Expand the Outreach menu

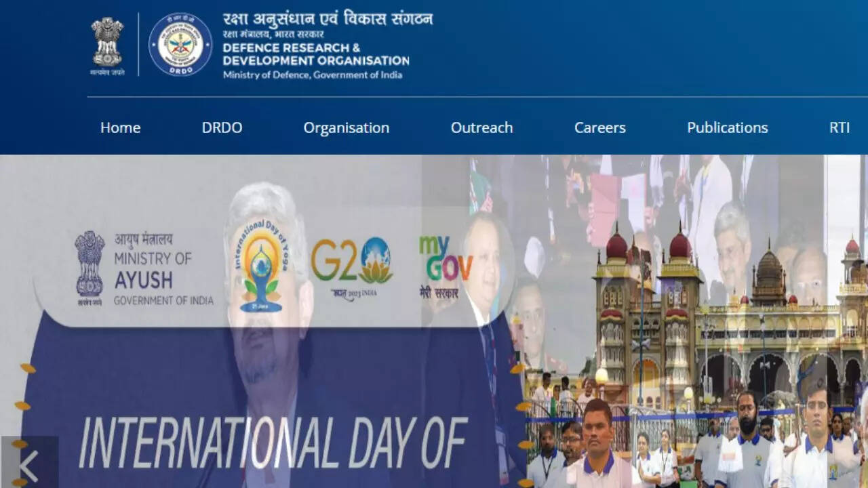point(482,127)
